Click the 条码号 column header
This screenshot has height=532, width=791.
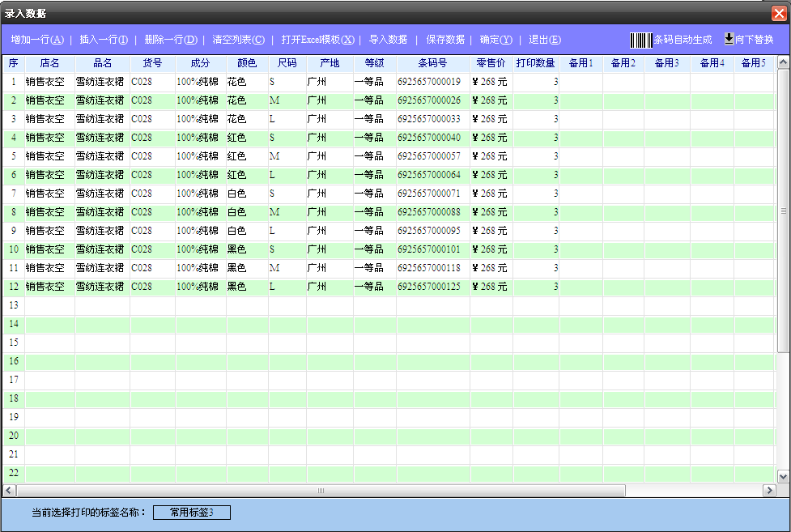click(x=432, y=63)
